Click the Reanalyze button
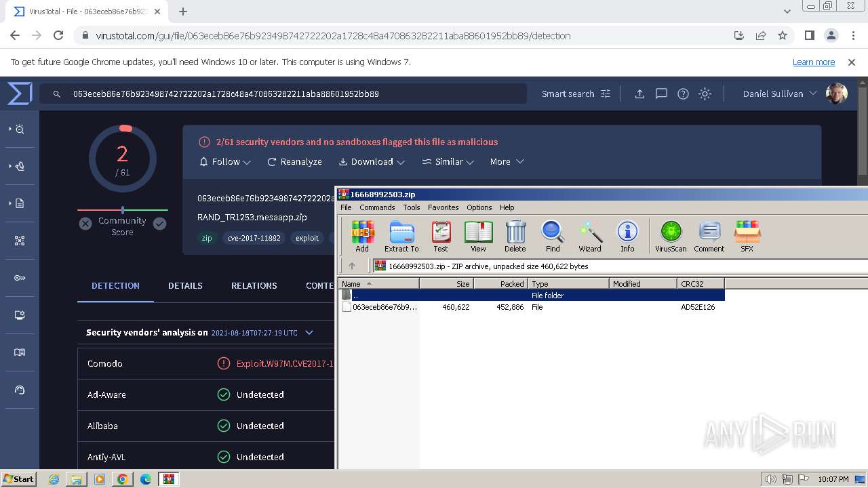This screenshot has height=488, width=868. (x=294, y=161)
